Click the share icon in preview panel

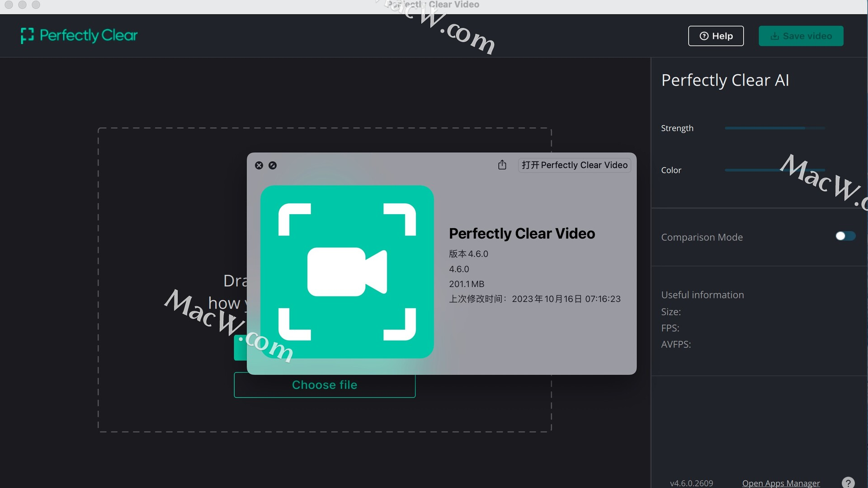[x=502, y=165]
